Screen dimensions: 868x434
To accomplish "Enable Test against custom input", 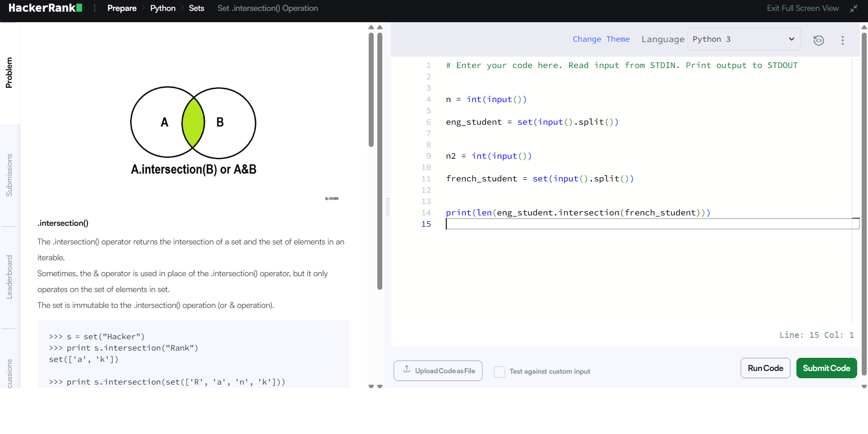I will click(x=499, y=371).
